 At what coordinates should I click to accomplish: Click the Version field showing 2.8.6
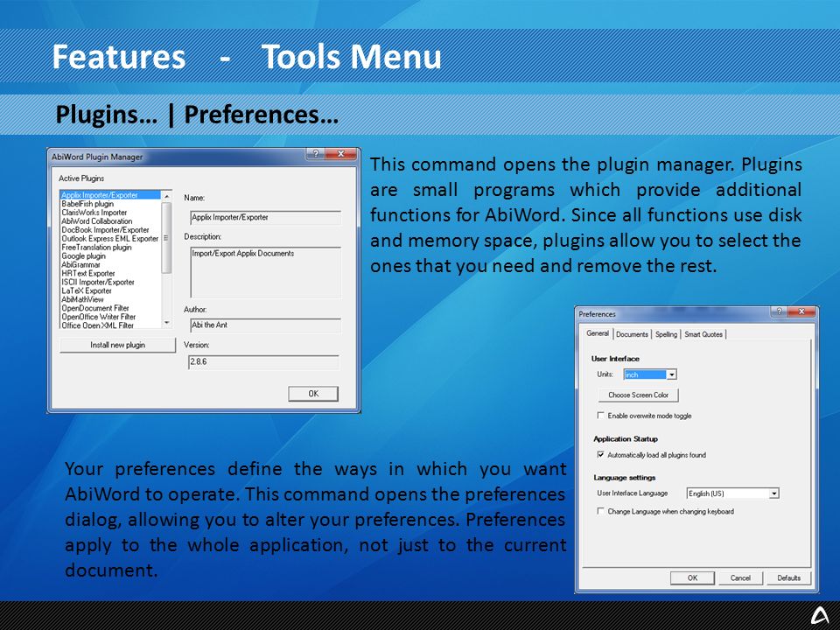[263, 362]
